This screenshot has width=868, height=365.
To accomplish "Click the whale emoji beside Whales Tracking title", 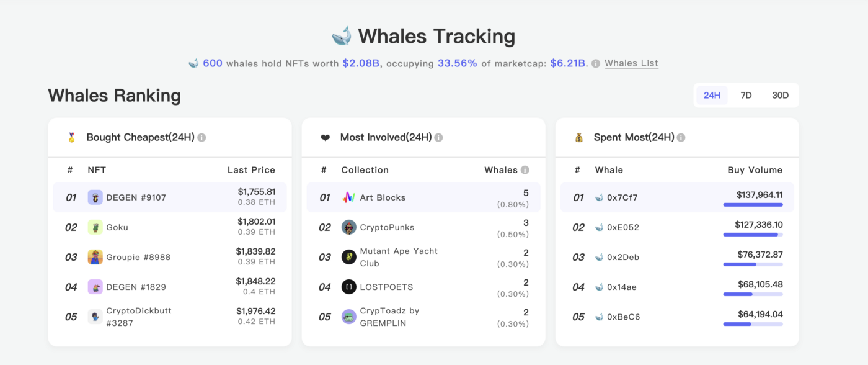I will pyautogui.click(x=342, y=36).
